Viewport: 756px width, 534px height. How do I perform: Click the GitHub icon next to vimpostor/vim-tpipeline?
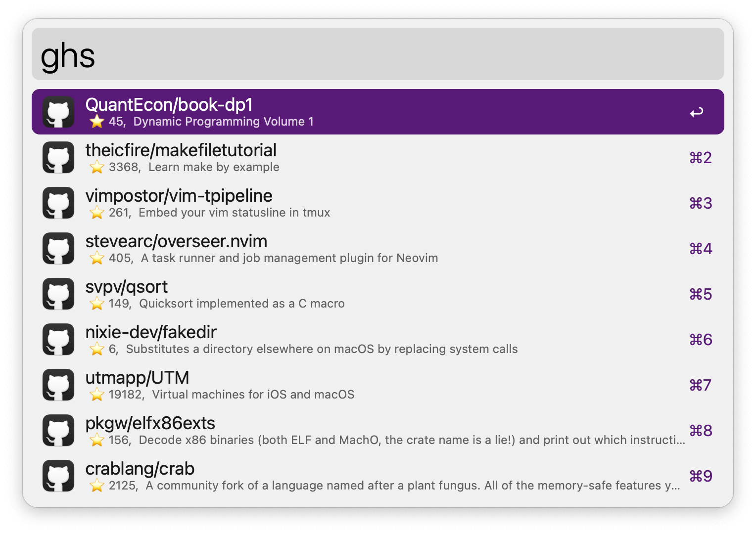(x=58, y=203)
